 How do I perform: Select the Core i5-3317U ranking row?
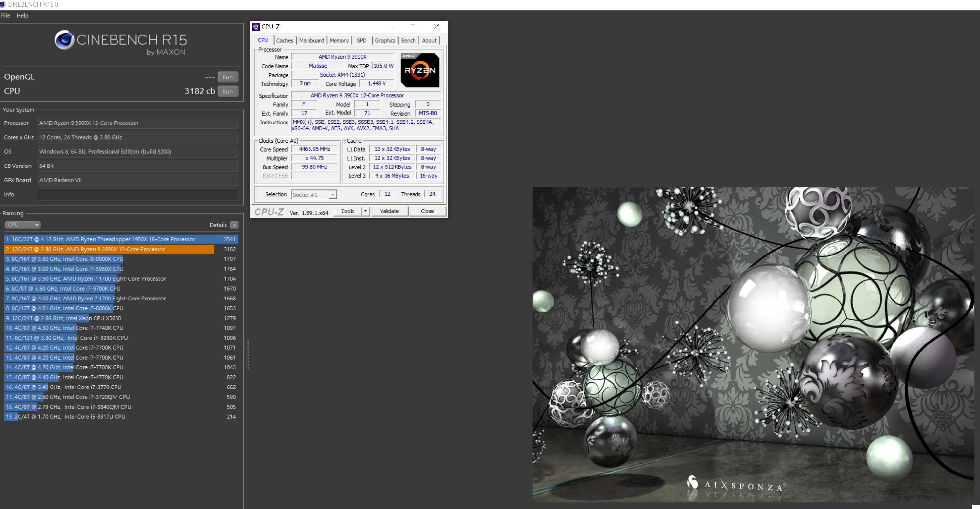point(121,416)
